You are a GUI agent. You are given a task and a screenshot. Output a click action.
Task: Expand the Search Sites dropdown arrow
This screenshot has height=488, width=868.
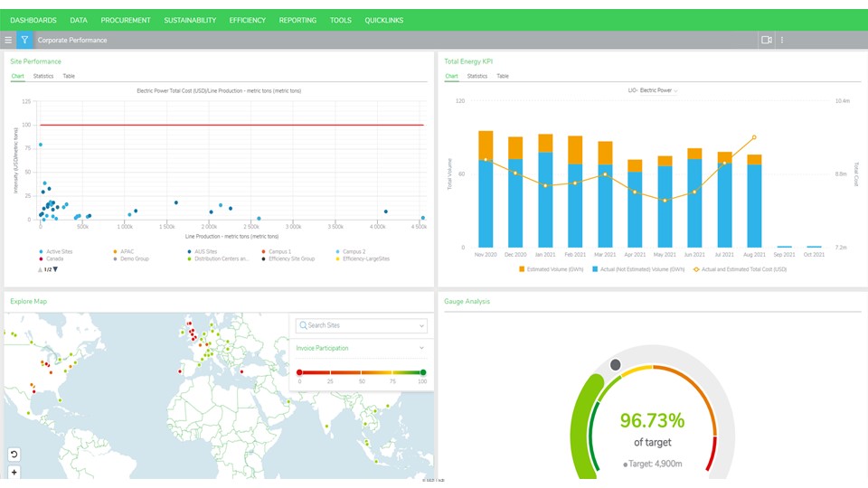pos(421,326)
